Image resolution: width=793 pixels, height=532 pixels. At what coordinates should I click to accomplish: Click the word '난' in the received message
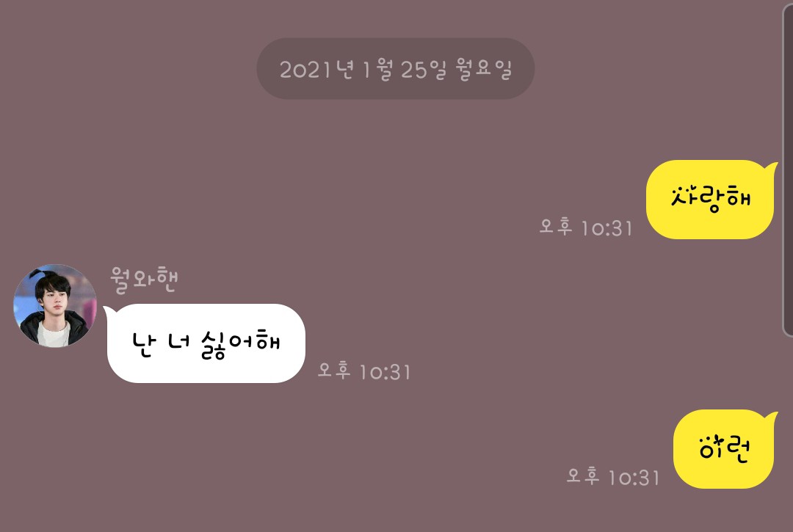pyautogui.click(x=142, y=344)
